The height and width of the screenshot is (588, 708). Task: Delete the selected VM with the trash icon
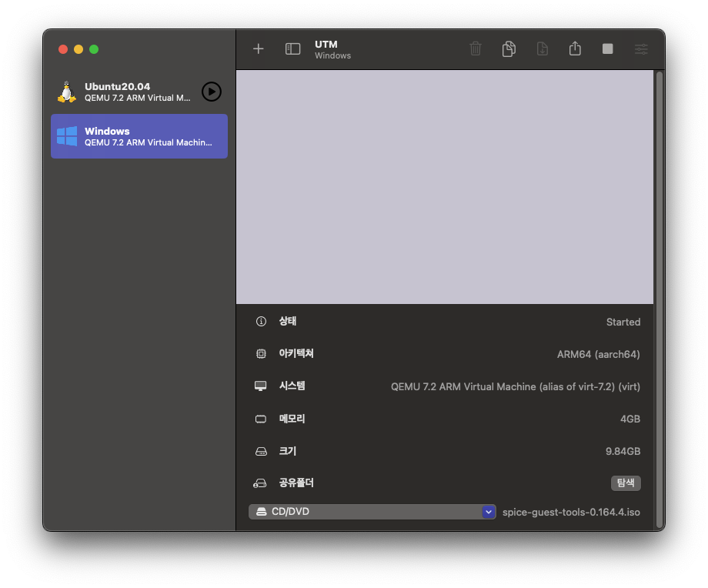476,48
